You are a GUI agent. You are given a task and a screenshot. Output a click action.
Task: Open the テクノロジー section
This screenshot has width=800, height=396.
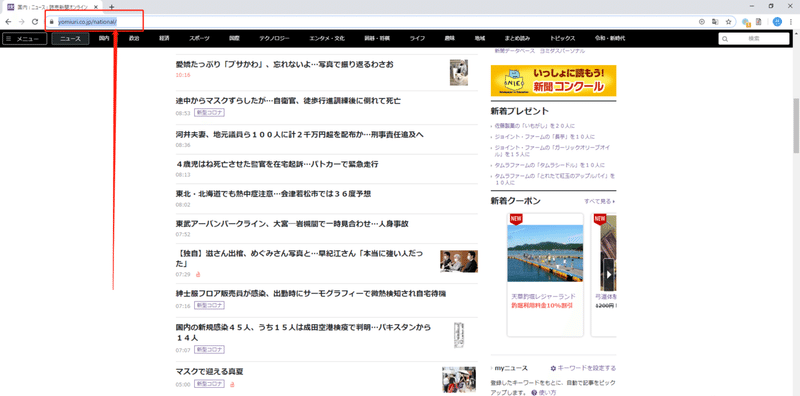pyautogui.click(x=274, y=39)
